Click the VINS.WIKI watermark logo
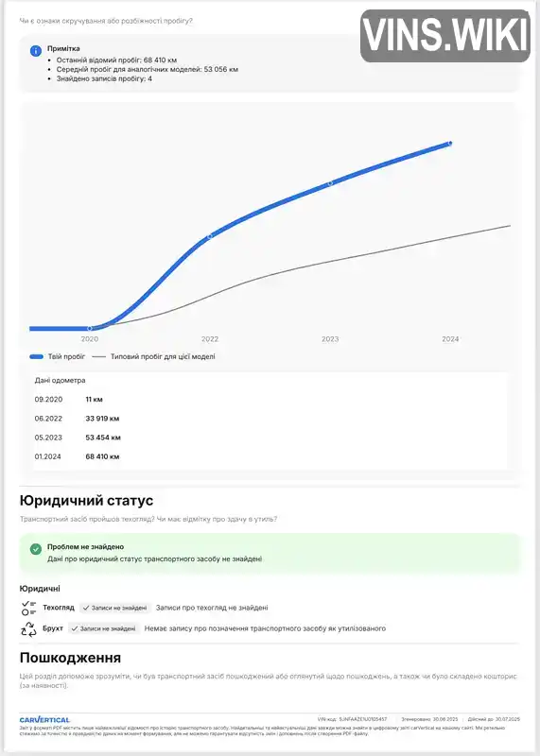Screen dimensions: 540x756 tap(445, 36)
